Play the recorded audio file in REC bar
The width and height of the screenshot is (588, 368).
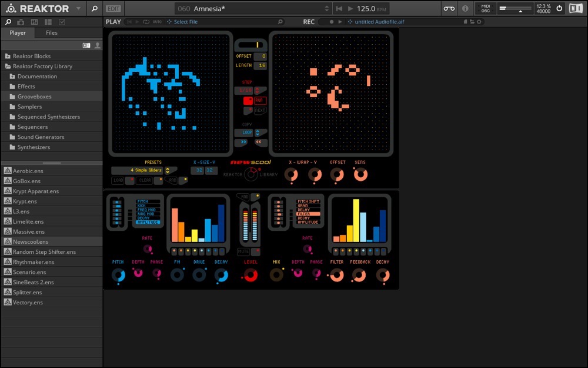coord(340,22)
